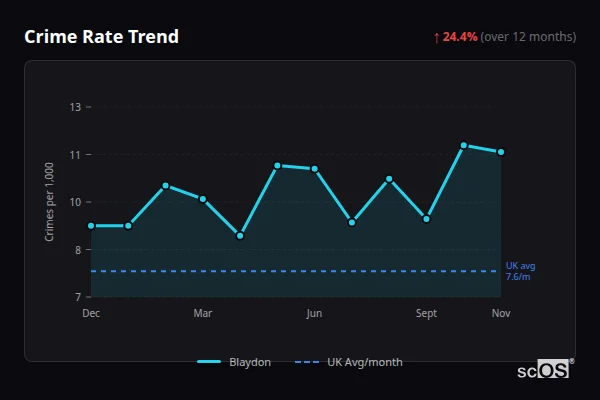Click the 'Crime Rate Trend' heading
The width and height of the screenshot is (600, 400).
coord(101,37)
